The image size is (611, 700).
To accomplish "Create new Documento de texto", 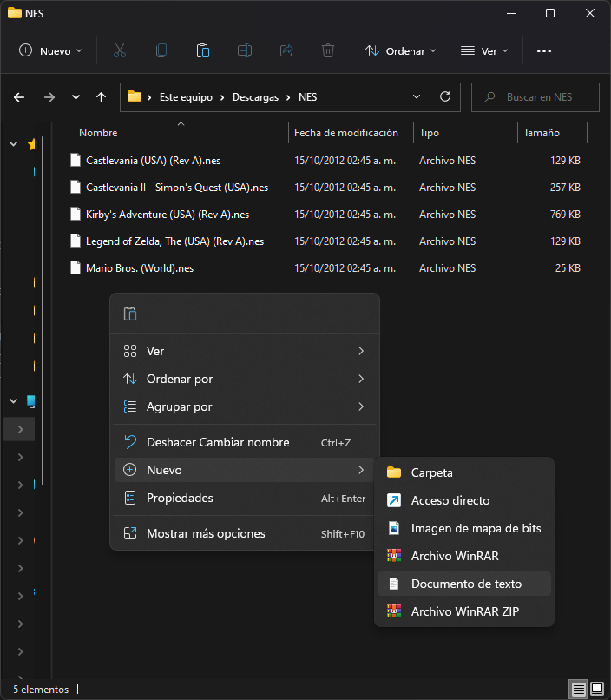I will pos(464,584).
